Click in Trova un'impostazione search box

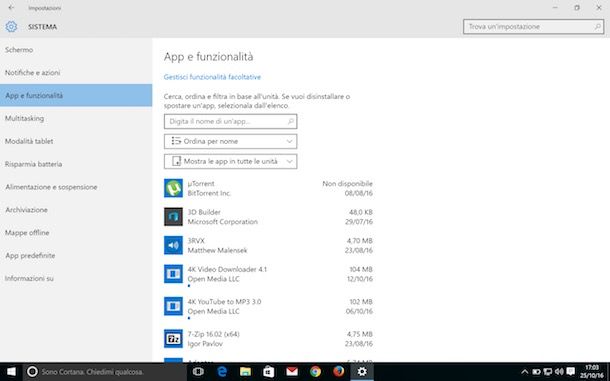pos(533,26)
